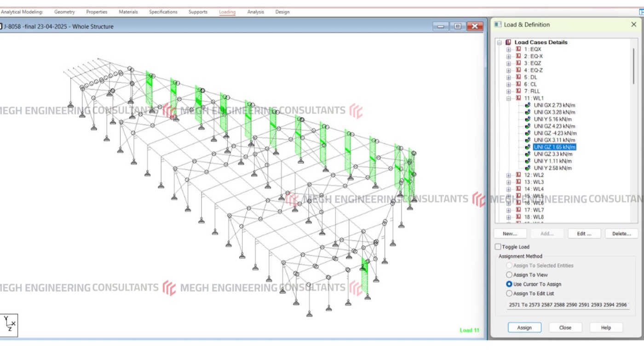Click the member load icon for UNI GZ 1.65 kN/m

[x=528, y=147]
